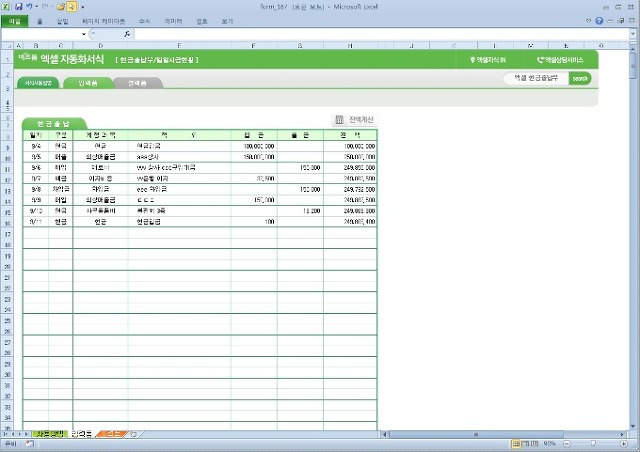Open the green first worksheet tab
This screenshot has width=640, height=452.
(x=50, y=434)
